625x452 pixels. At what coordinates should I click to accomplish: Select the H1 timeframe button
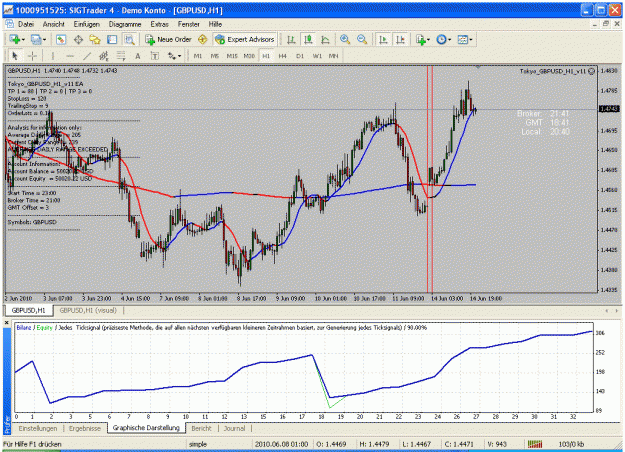tap(266, 56)
